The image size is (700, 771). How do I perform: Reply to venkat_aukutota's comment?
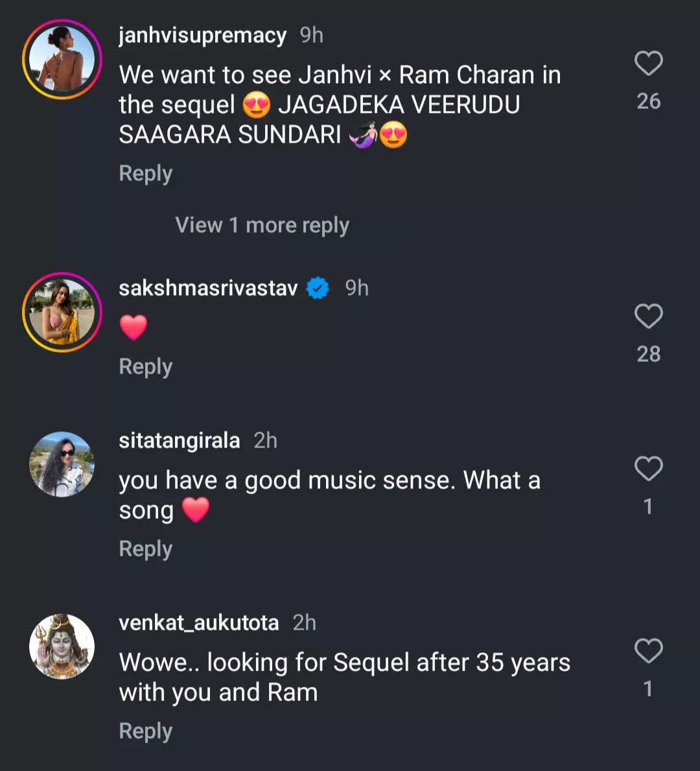pos(146,731)
